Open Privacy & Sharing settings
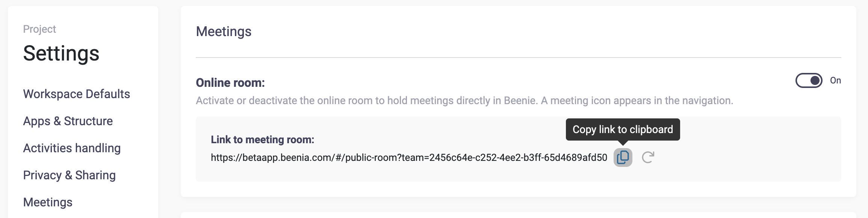Image resolution: width=868 pixels, height=218 pixels. click(70, 175)
